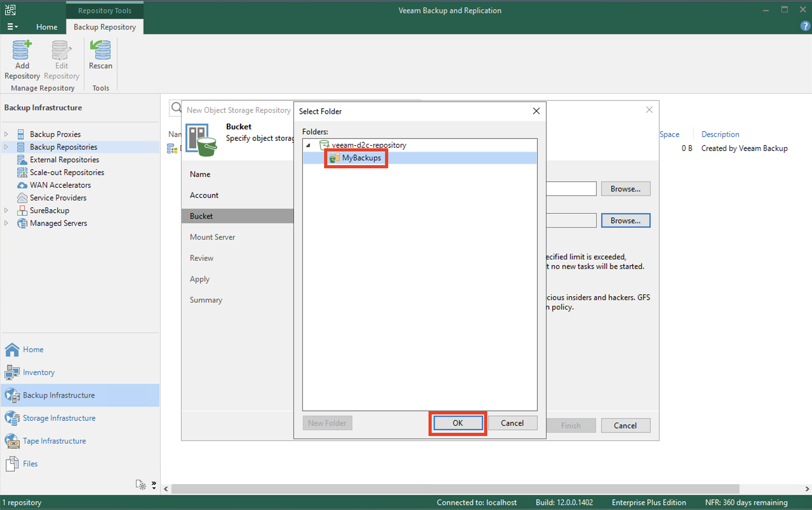Screen dimensions: 812x510
Task: Select the MyBackups folder row
Action: click(x=420, y=158)
